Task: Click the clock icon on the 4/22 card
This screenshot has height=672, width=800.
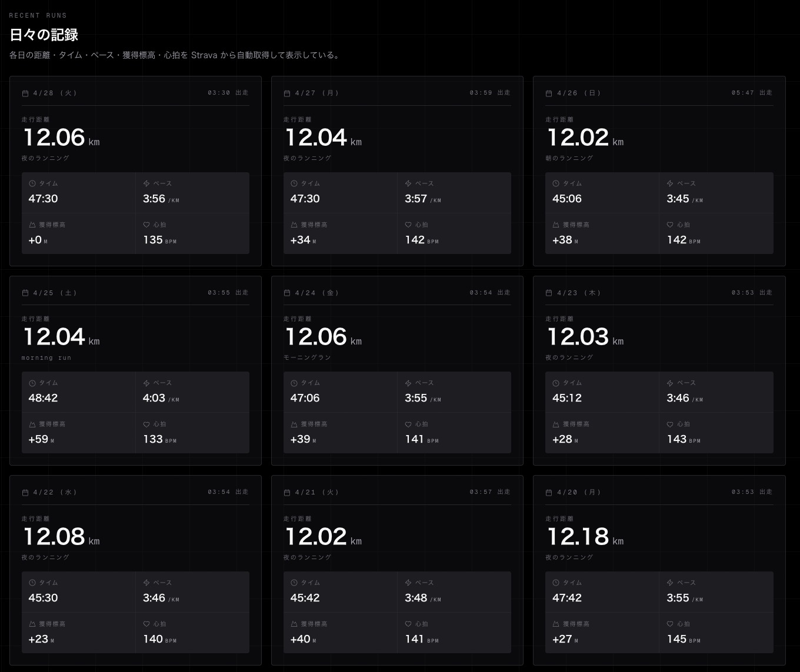Action: coord(32,583)
